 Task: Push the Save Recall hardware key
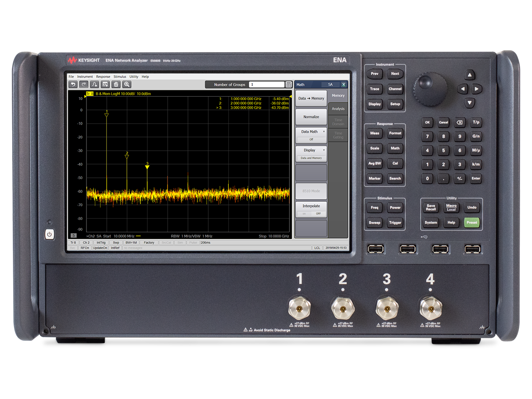(431, 207)
